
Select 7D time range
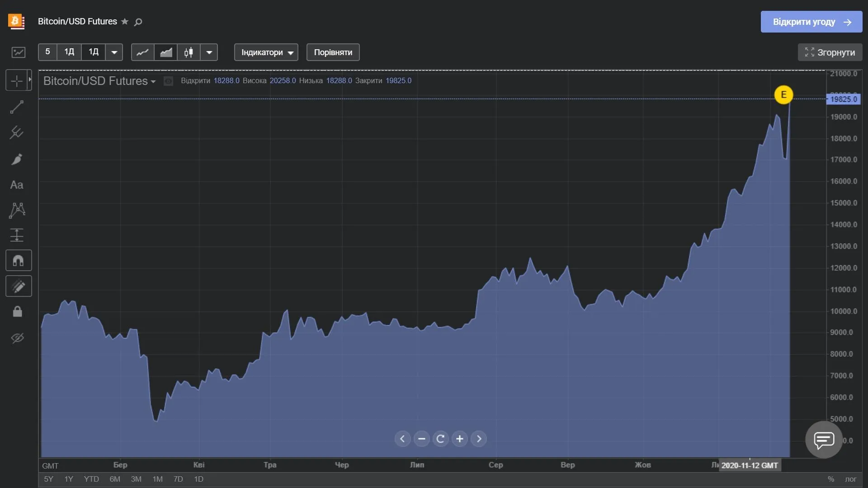pos(178,479)
